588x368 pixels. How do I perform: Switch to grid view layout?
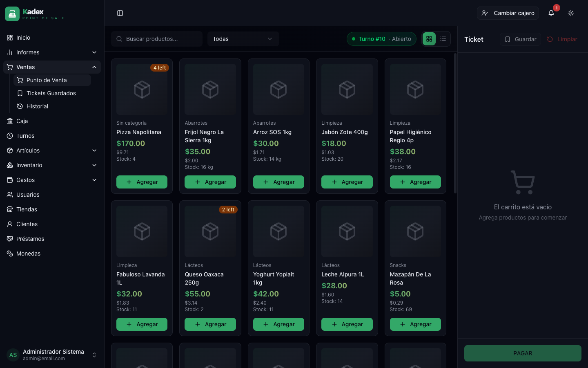[x=429, y=39]
